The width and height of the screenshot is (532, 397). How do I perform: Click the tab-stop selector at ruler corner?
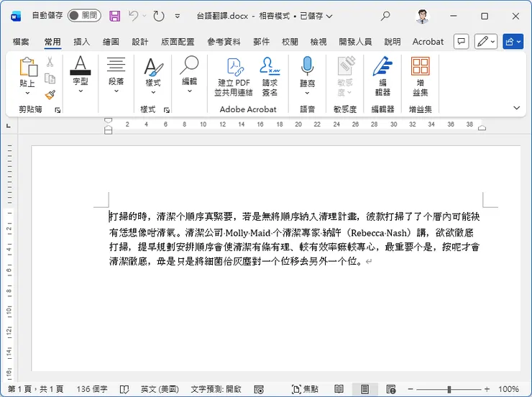coord(9,126)
